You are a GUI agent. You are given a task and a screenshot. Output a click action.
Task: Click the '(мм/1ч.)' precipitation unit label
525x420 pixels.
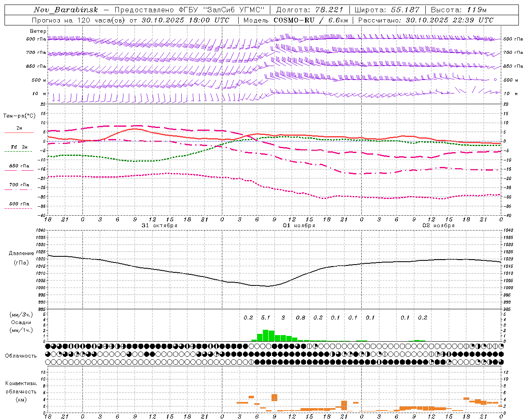[21, 330]
